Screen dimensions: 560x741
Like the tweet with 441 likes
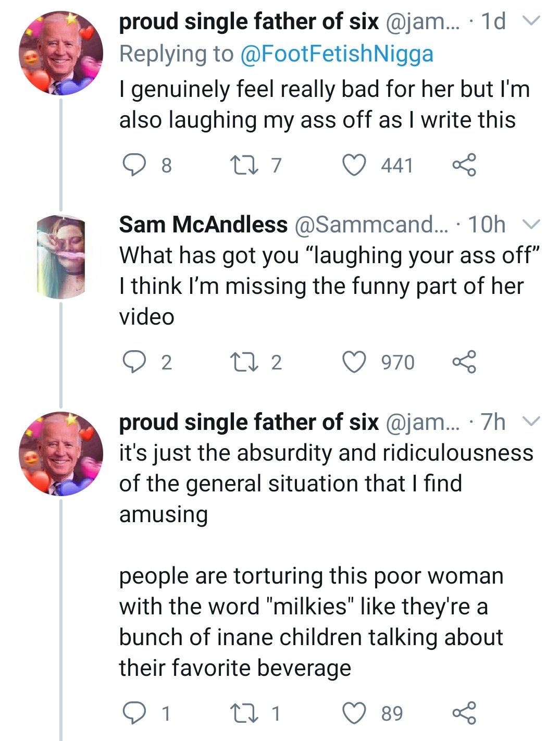click(354, 165)
